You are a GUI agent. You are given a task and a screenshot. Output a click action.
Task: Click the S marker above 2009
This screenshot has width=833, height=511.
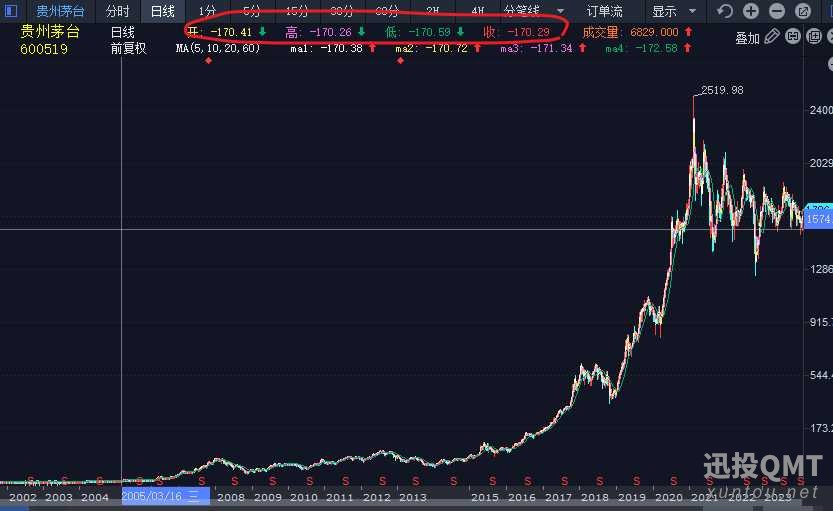click(273, 481)
